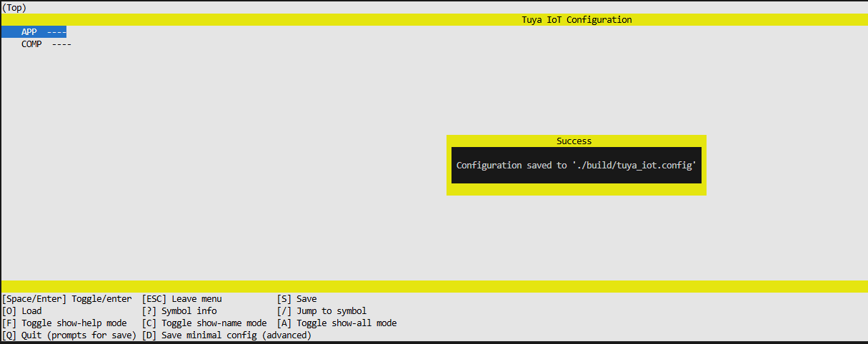Click [D] Save minimal config (advanced)

[x=226, y=335]
